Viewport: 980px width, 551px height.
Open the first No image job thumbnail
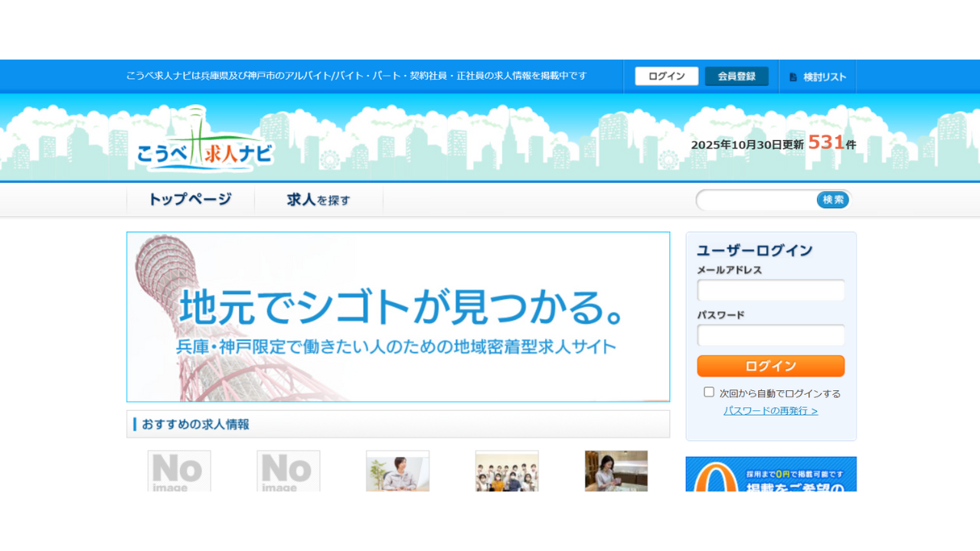(x=179, y=471)
